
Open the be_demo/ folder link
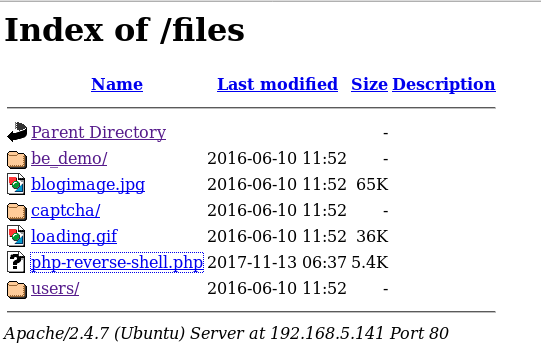(x=69, y=159)
